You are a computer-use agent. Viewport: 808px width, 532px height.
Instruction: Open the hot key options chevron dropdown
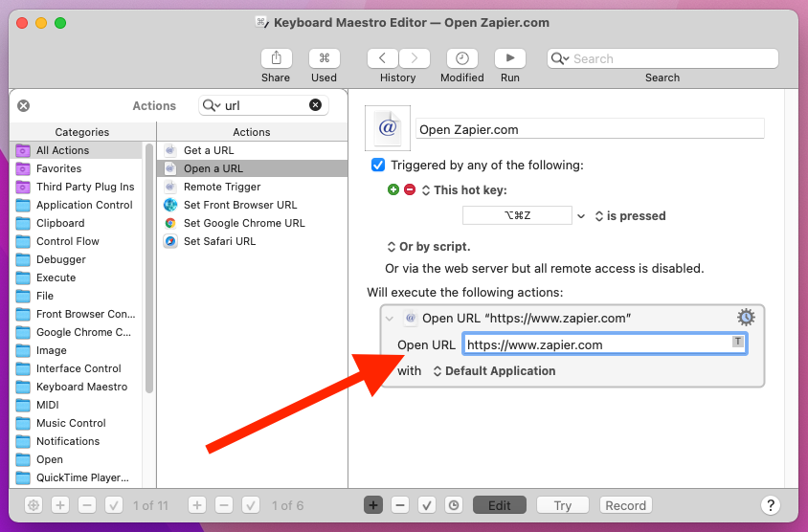pyautogui.click(x=581, y=216)
